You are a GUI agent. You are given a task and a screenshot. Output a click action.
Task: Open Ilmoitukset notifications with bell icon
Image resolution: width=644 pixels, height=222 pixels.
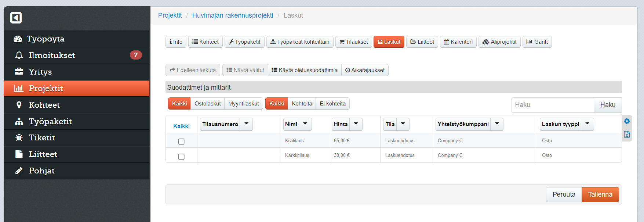tap(19, 55)
